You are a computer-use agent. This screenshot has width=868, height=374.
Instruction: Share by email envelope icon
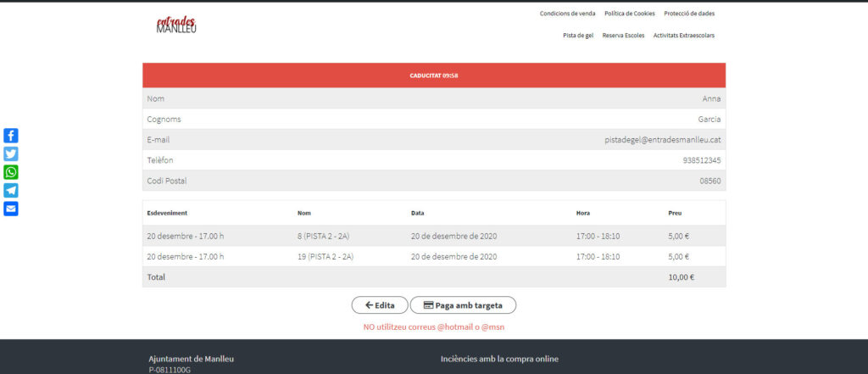[11, 209]
